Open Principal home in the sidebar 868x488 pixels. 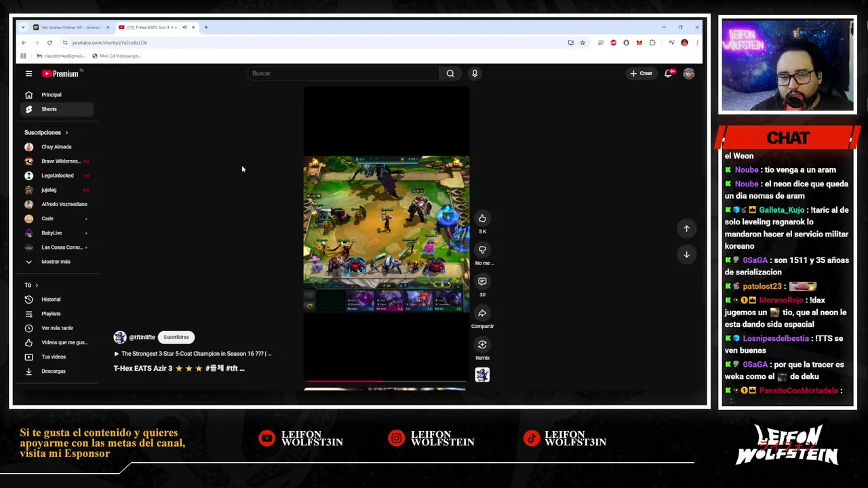[56, 95]
